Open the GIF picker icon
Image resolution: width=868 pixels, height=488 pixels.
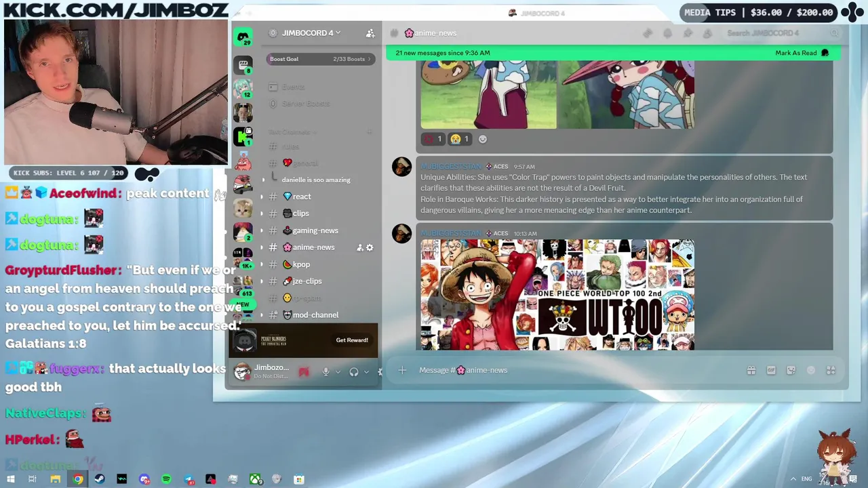[771, 370]
